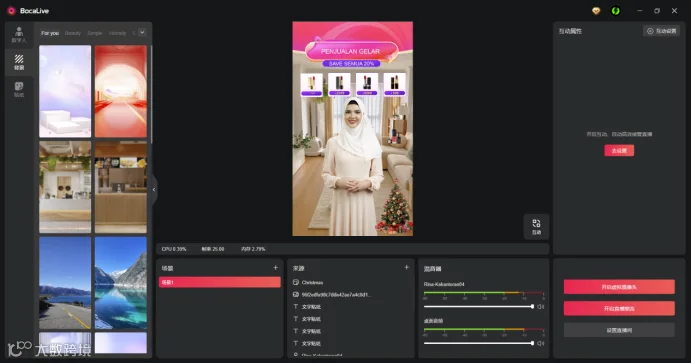
Task: Add a new scene with plus icon
Action: coord(275,267)
